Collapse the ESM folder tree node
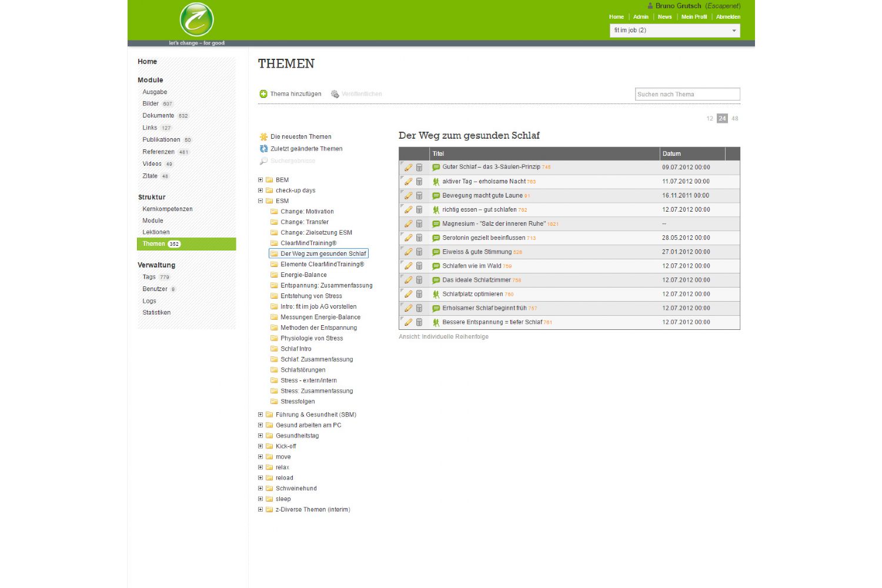This screenshot has width=882, height=588. click(x=260, y=201)
